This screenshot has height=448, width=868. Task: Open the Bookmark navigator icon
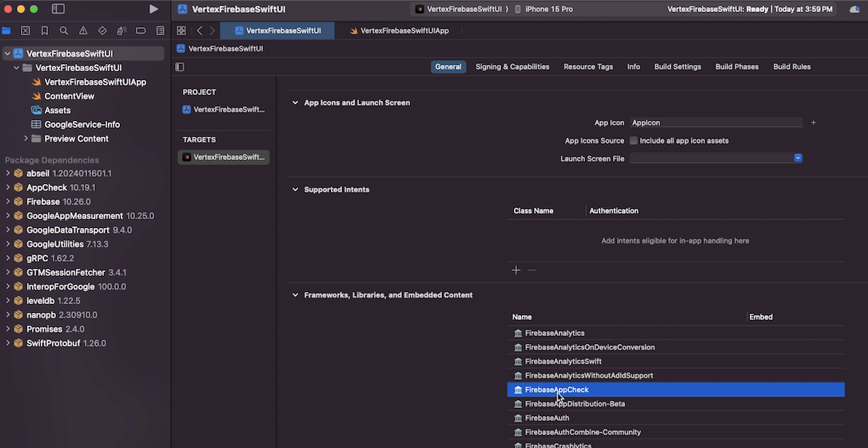click(x=45, y=30)
